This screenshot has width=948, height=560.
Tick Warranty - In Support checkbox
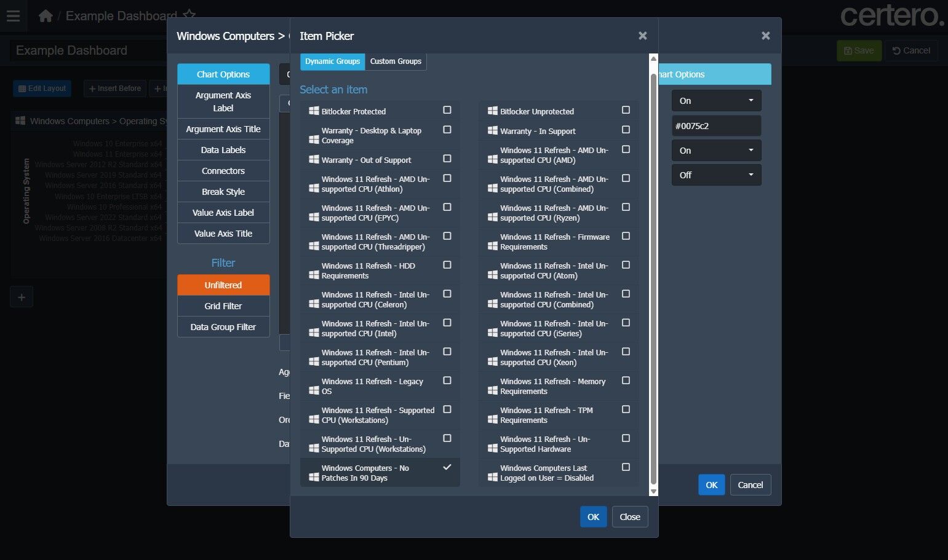click(x=626, y=130)
